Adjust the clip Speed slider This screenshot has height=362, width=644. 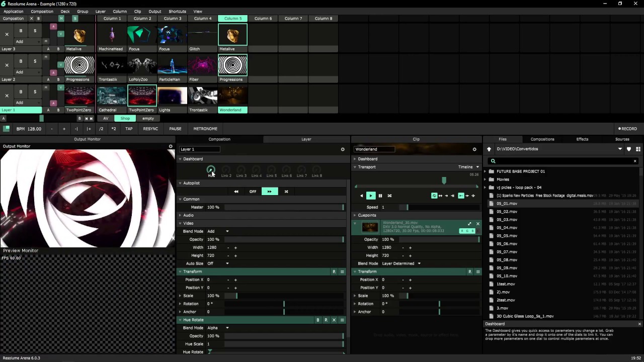coord(440,207)
